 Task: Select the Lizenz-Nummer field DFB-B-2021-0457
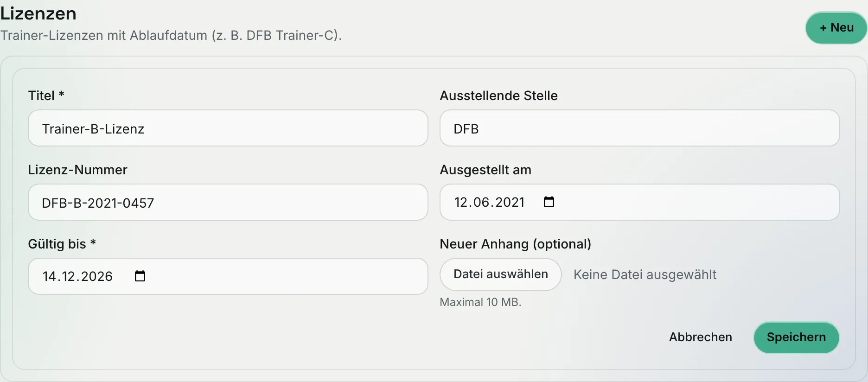click(228, 202)
